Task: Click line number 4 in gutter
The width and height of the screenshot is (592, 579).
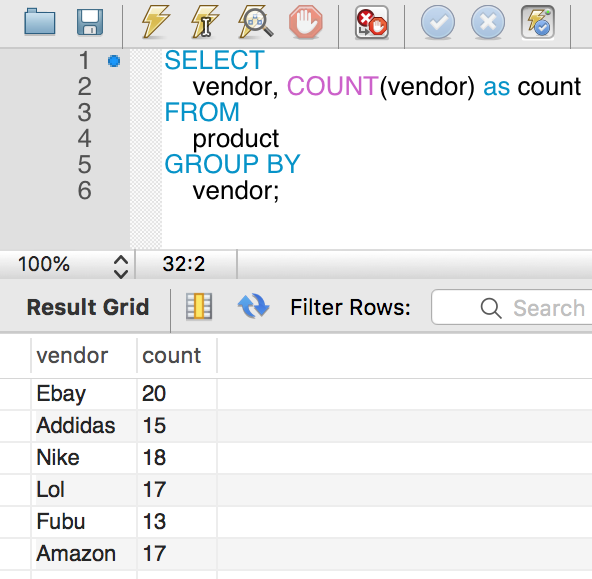Action: (84, 139)
